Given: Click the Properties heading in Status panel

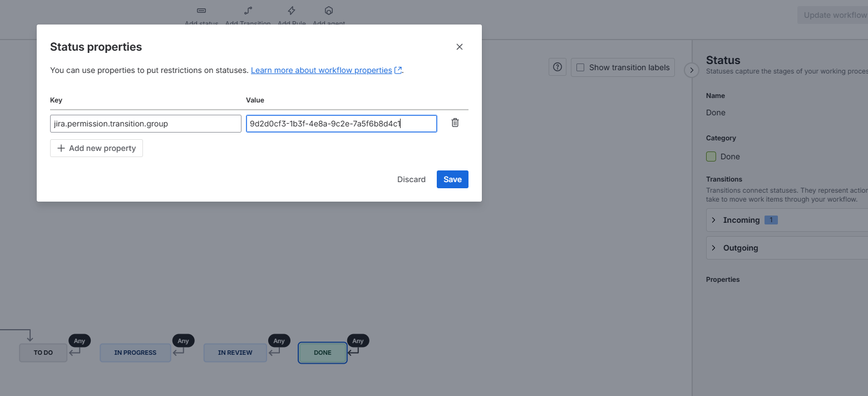Looking at the screenshot, I should point(723,280).
